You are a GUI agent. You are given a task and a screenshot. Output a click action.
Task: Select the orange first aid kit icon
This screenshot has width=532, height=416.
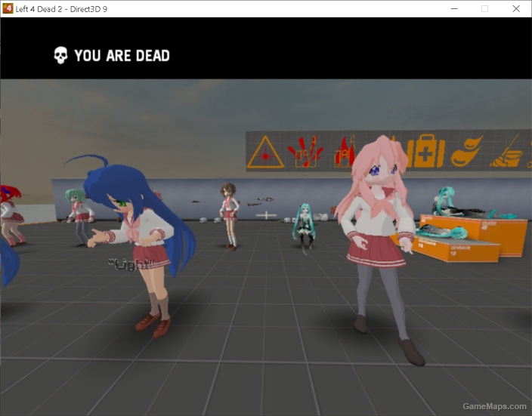point(425,153)
